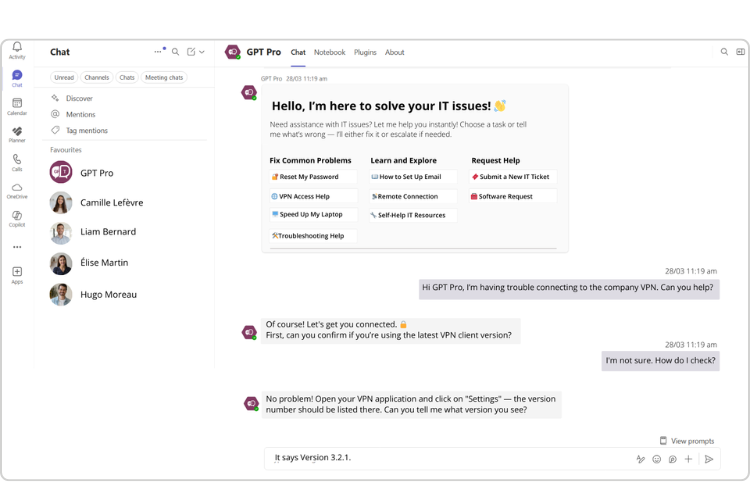The image size is (750, 500).
Task: Select the Chat icon in sidebar
Action: pos(17,75)
